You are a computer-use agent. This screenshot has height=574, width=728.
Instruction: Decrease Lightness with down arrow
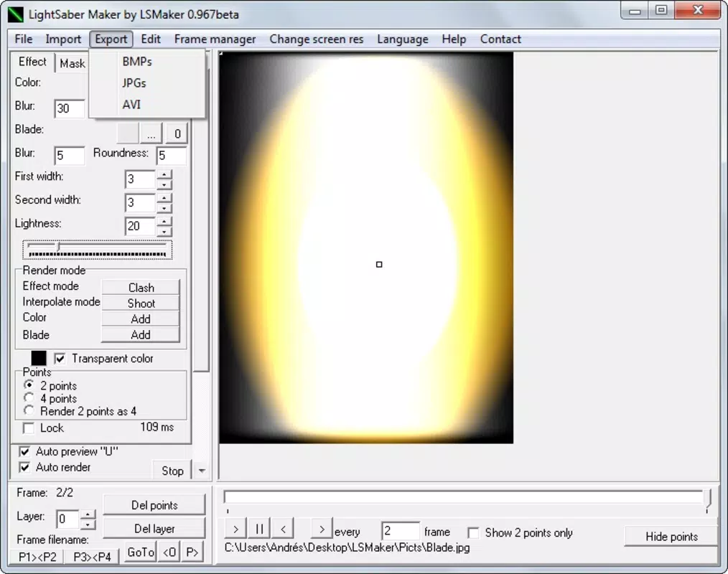pyautogui.click(x=164, y=232)
